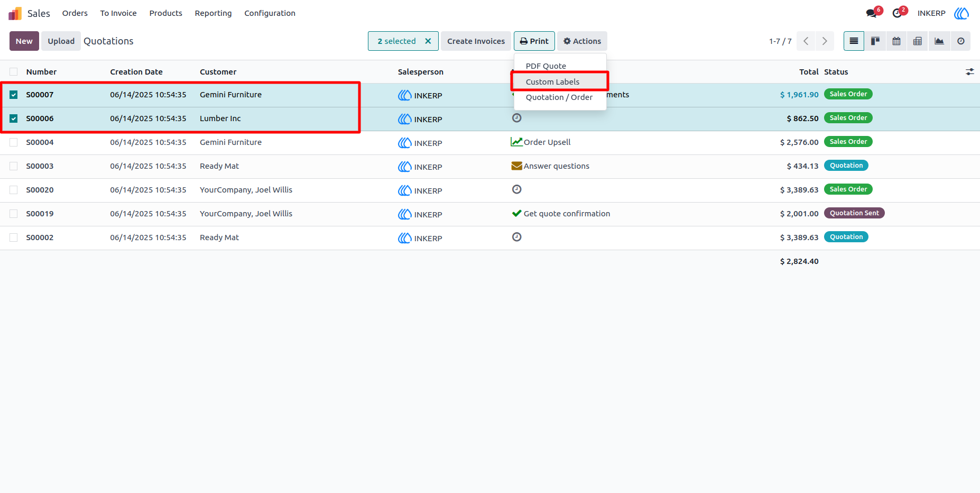Click clock activity icon for S00020

(x=517, y=189)
